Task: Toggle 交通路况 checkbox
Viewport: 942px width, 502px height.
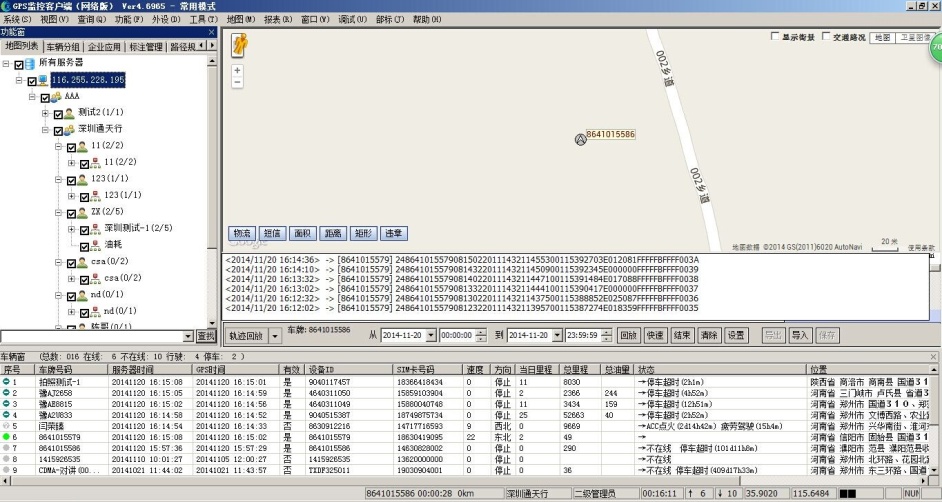Action: [826, 37]
